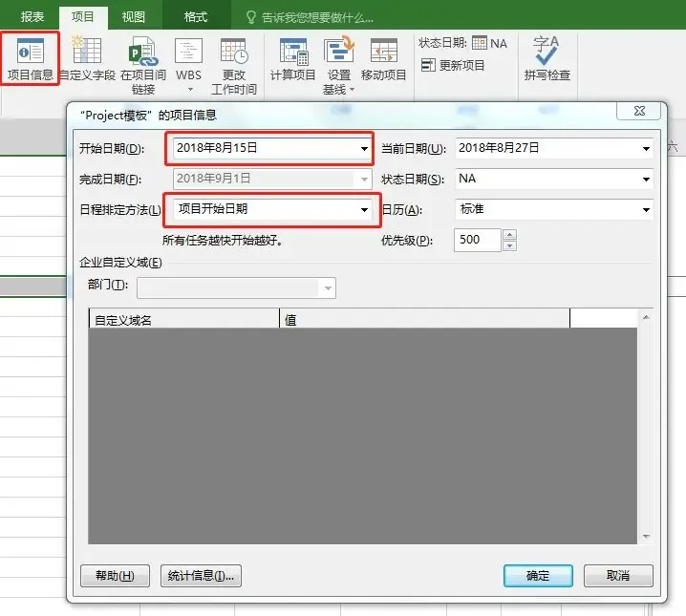Open the current date (当前日期) dropdown arrow
Viewport: 686px width, 616px height.
click(x=646, y=149)
